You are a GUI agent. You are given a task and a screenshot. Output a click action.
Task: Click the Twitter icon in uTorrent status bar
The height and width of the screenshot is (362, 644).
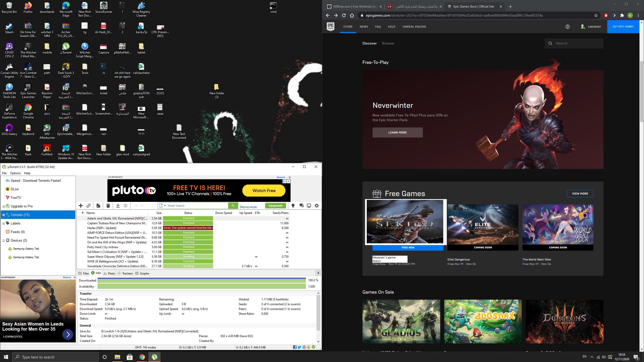tap(299, 347)
